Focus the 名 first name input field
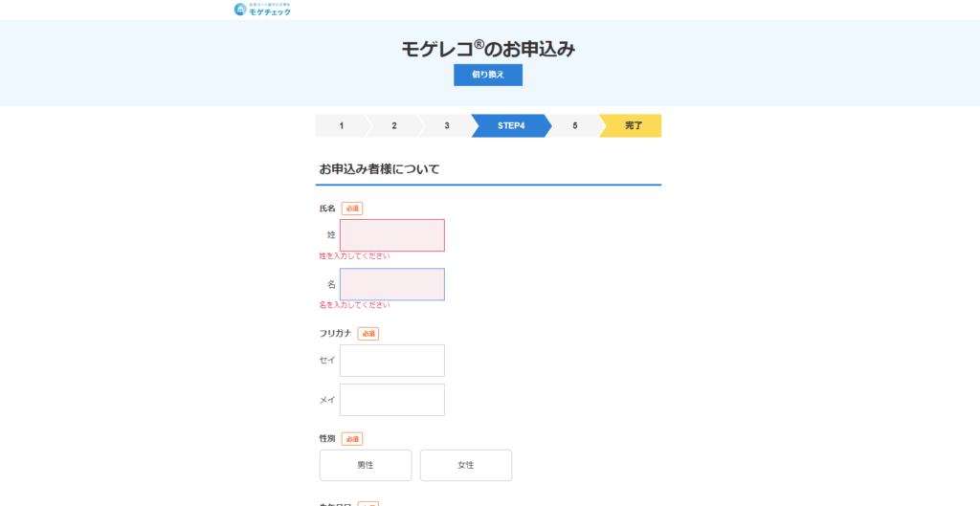980x506 pixels. 391,284
